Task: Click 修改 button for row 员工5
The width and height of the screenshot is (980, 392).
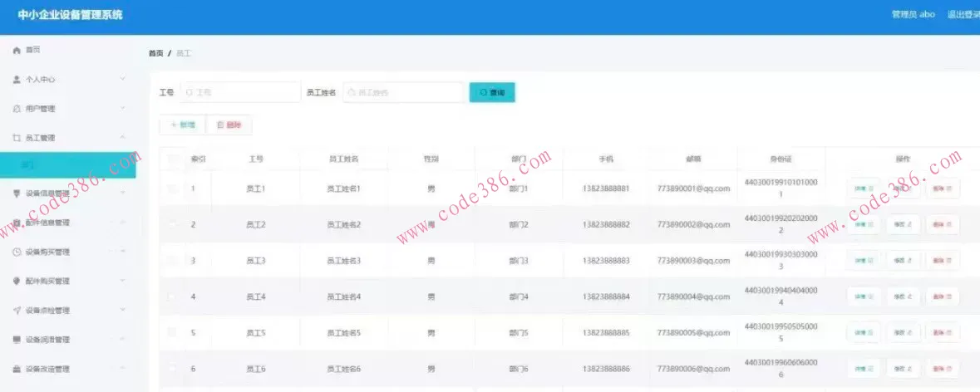Action: [904, 333]
